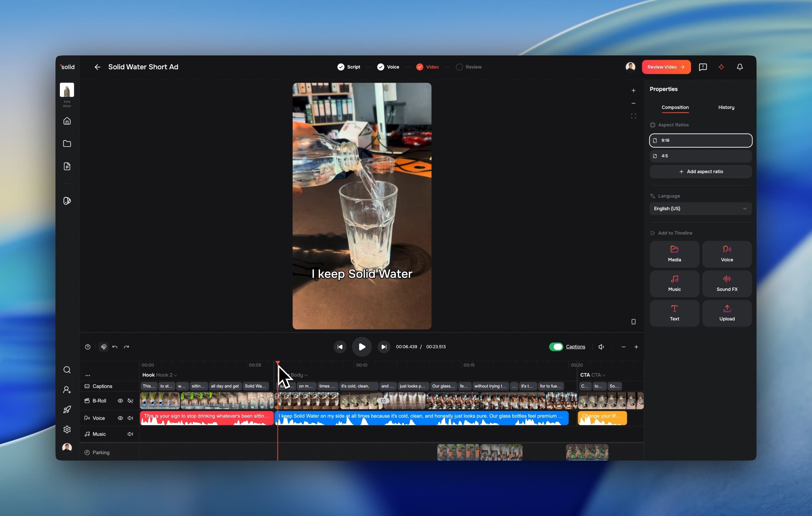Skip to next clip
This screenshot has width=812, height=516.
coord(384,347)
